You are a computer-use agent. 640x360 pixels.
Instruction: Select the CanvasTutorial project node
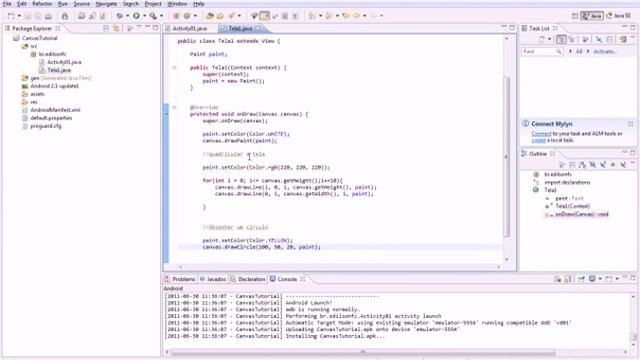tap(39, 38)
